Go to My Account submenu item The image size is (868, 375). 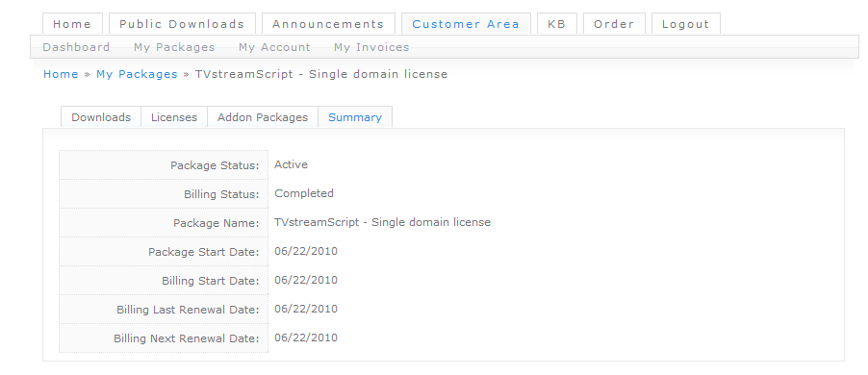pos(274,47)
